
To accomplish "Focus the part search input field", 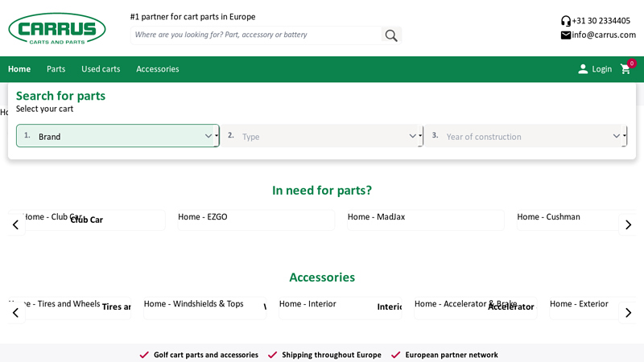I will click(256, 35).
